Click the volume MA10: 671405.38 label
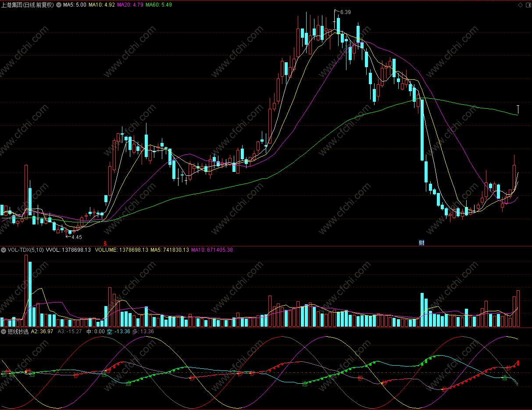The height and width of the screenshot is (410, 532). (x=212, y=250)
